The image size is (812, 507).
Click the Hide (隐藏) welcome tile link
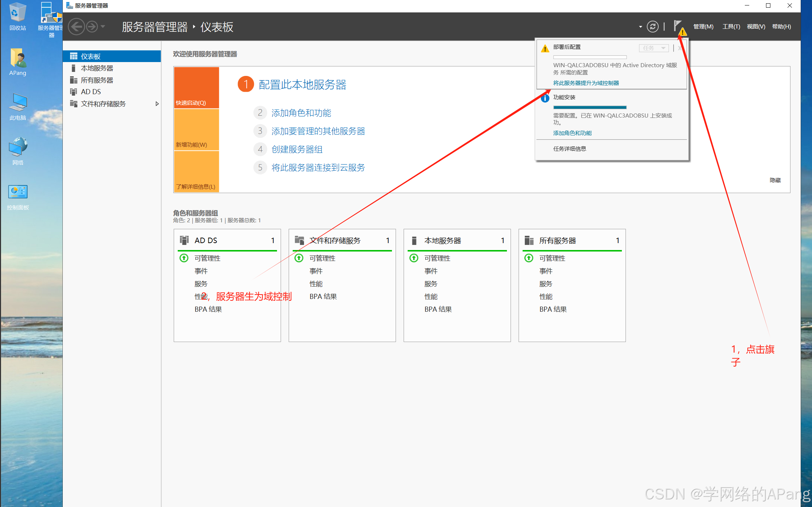pos(775,180)
